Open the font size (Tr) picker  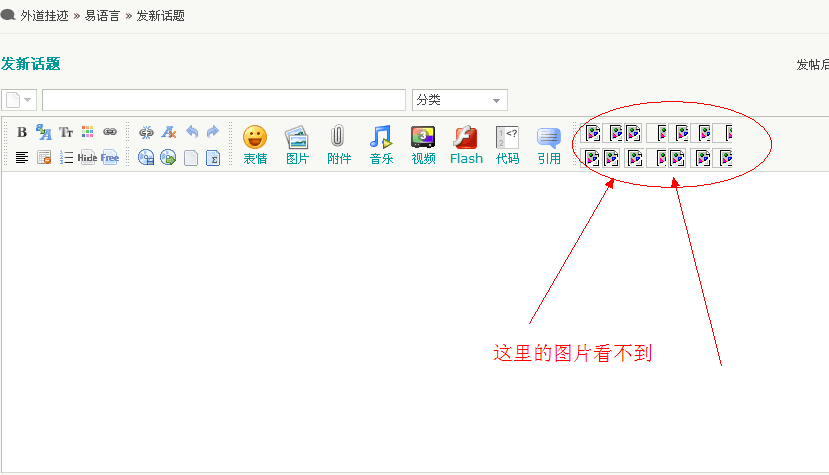point(66,132)
